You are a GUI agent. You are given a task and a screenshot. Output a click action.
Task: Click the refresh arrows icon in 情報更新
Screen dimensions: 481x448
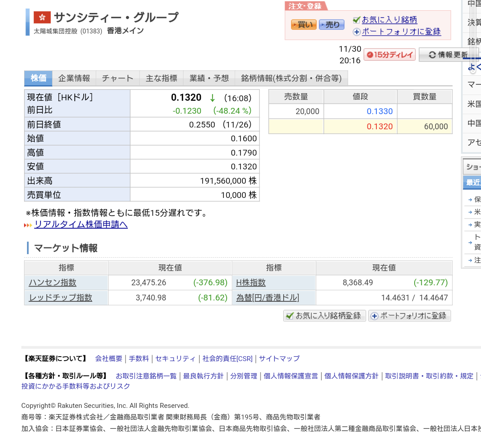point(432,55)
